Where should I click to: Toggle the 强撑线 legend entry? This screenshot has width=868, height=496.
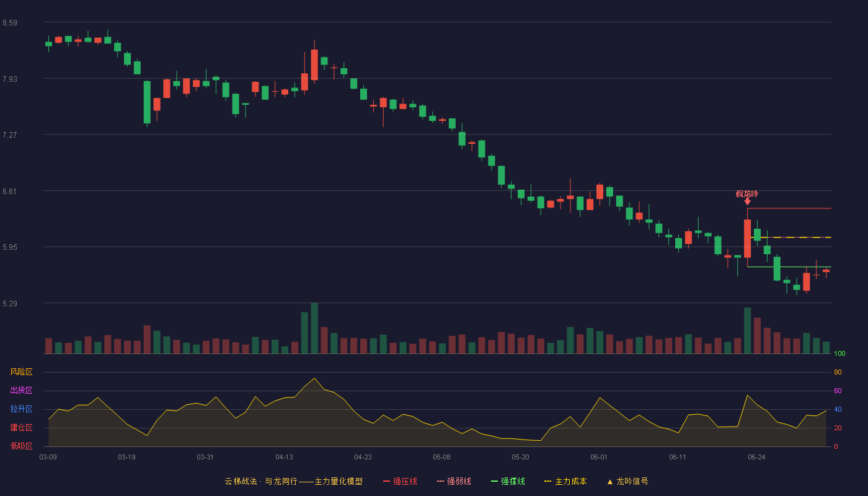click(x=508, y=481)
